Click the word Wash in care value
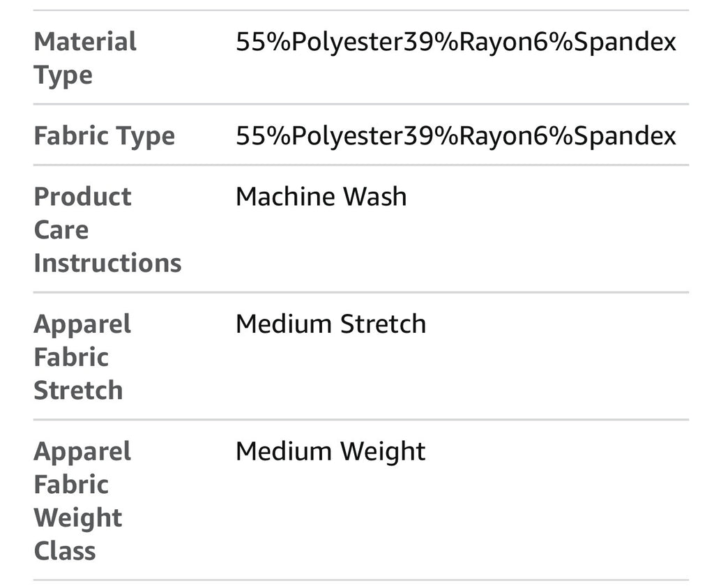714x588 pixels. coord(374,197)
